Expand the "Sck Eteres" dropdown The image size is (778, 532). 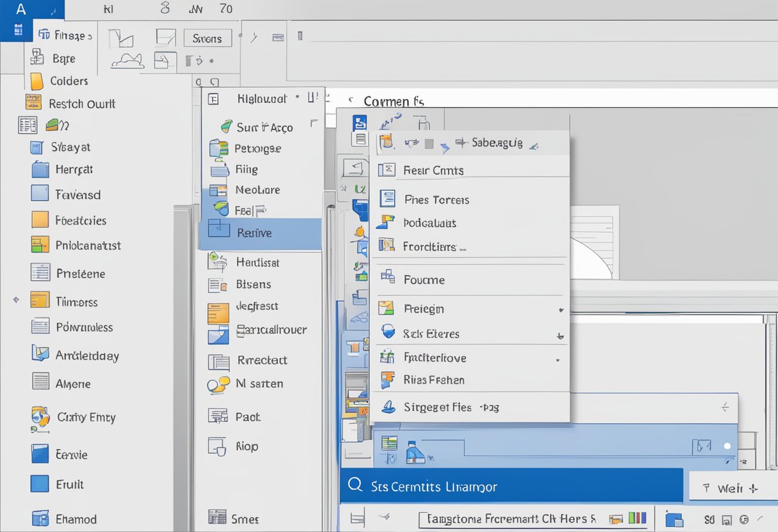pos(560,334)
